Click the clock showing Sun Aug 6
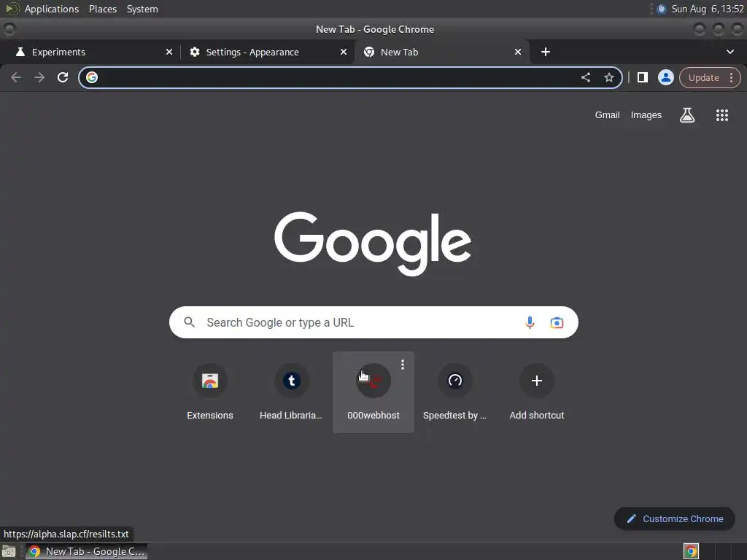Image resolution: width=747 pixels, height=560 pixels. [708, 9]
